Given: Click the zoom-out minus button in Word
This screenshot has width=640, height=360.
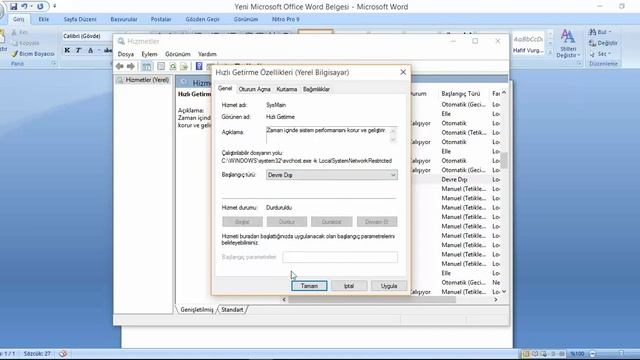Looking at the screenshot, I should [x=593, y=354].
